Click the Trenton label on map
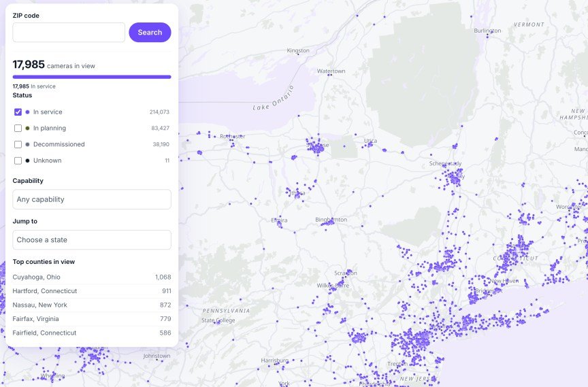Image resolution: width=588 pixels, height=387 pixels. (397, 364)
